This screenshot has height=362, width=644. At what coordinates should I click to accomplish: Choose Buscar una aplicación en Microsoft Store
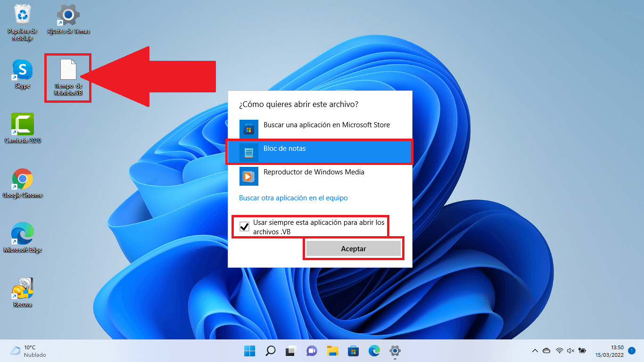click(x=320, y=129)
